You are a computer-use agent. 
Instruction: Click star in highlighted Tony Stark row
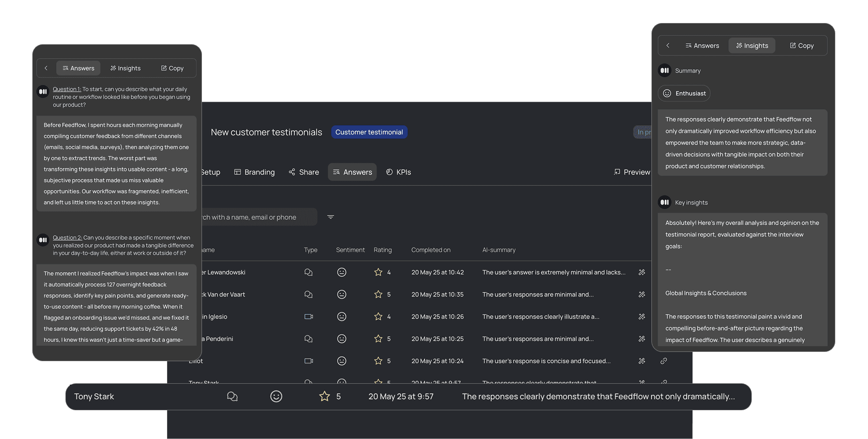324,397
